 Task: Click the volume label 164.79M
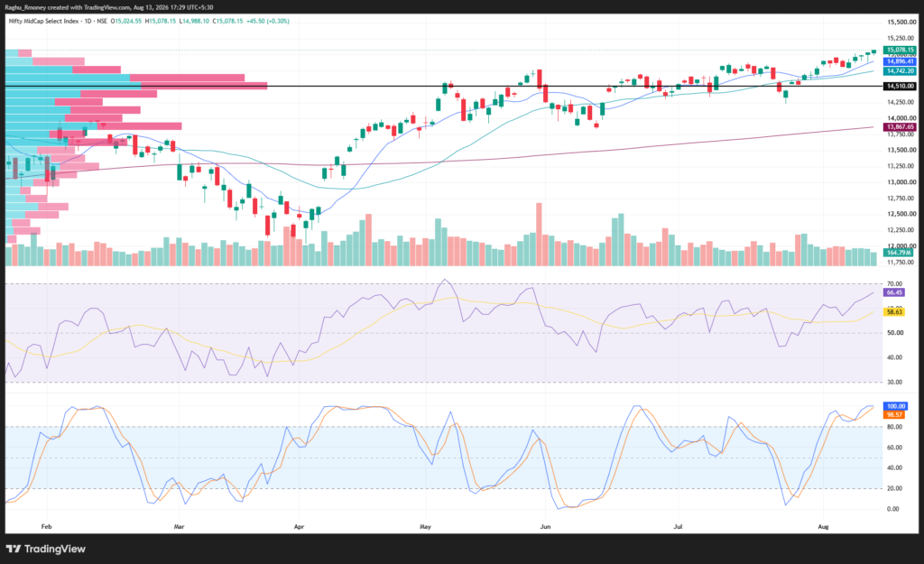click(x=899, y=253)
